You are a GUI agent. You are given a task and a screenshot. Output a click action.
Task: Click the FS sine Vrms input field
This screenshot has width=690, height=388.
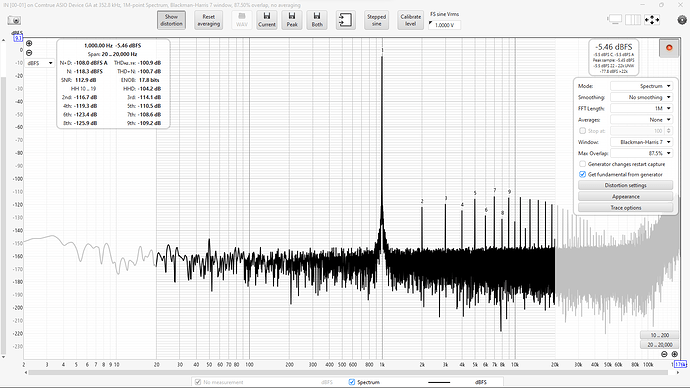point(444,25)
